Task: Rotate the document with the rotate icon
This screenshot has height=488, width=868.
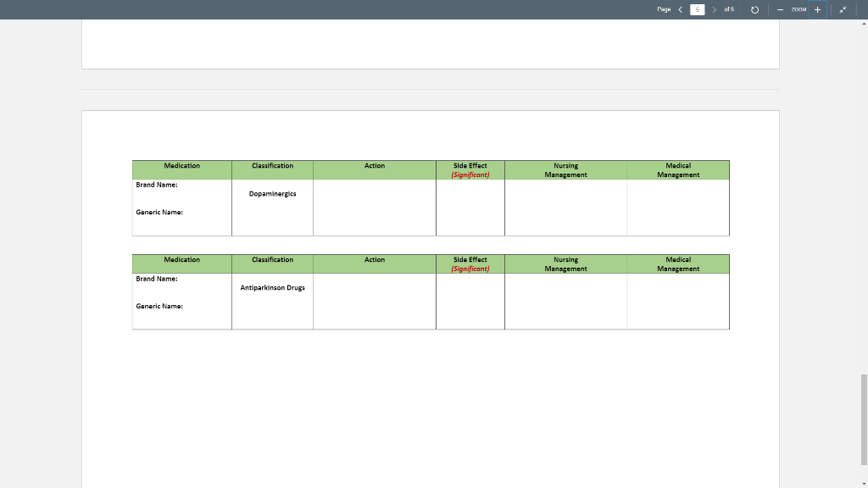Action: click(754, 9)
